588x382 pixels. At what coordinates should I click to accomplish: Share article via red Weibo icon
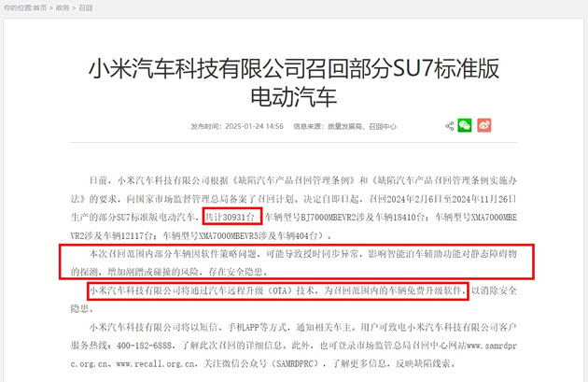[x=484, y=125]
